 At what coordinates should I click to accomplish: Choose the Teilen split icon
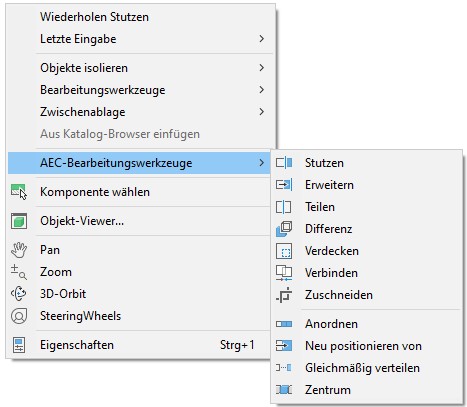284,207
